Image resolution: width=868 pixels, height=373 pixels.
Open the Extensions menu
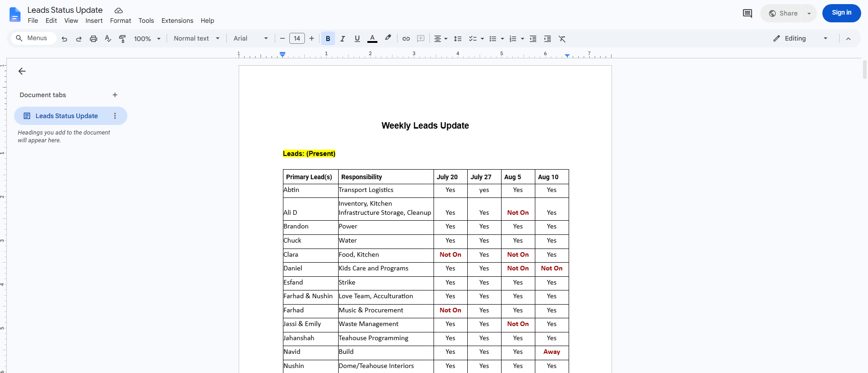click(x=177, y=21)
